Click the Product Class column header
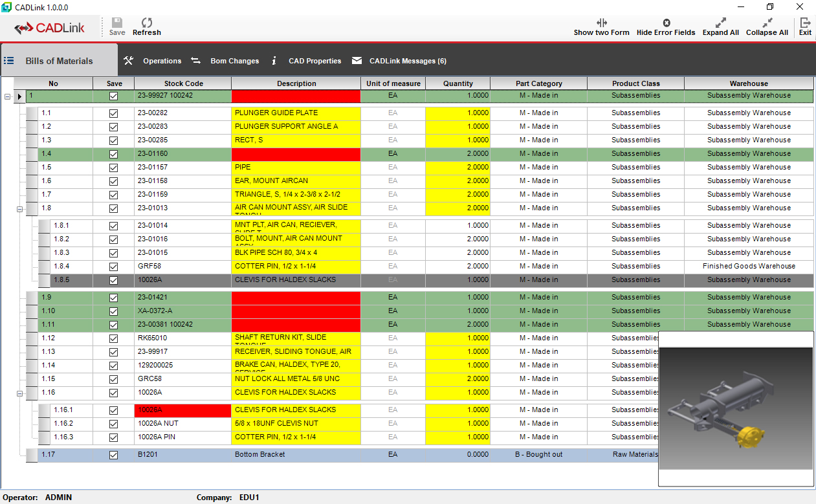Screen dimensions: 816x504 636,83
